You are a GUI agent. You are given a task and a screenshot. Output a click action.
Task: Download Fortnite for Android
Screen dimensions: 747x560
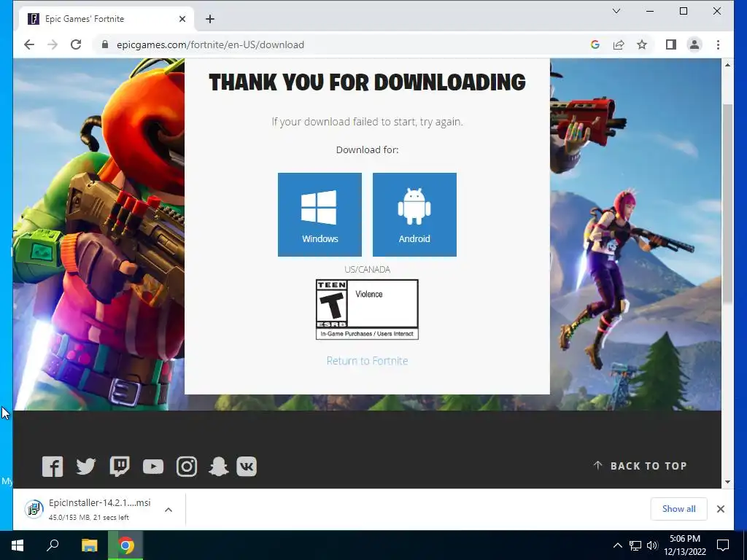tap(414, 215)
